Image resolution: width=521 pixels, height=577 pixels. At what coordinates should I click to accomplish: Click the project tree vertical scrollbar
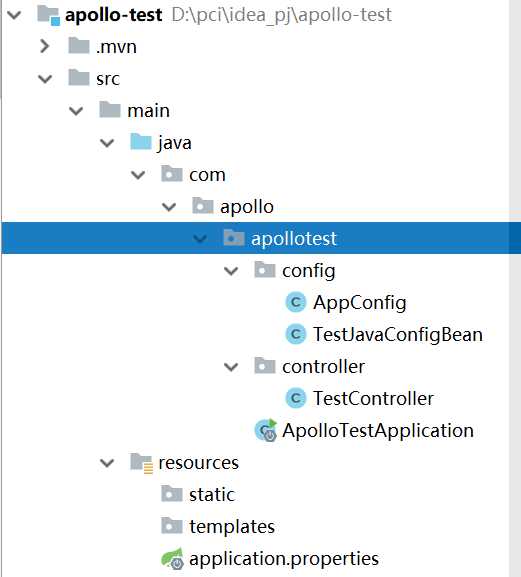[515, 288]
